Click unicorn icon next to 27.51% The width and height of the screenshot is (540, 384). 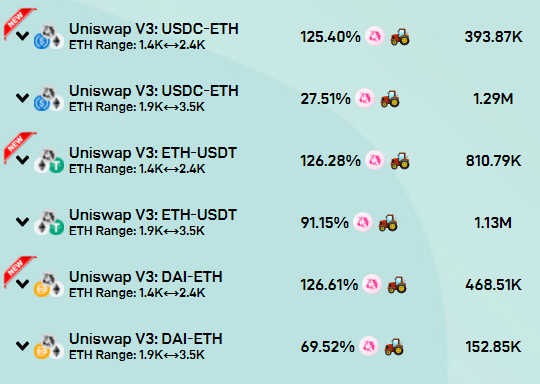click(x=365, y=98)
